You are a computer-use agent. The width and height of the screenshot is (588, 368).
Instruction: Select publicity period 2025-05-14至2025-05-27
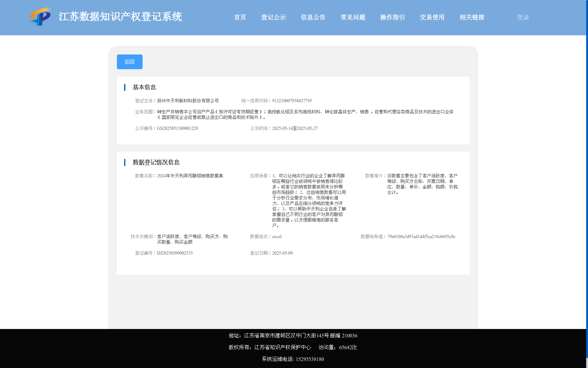coord(295,128)
